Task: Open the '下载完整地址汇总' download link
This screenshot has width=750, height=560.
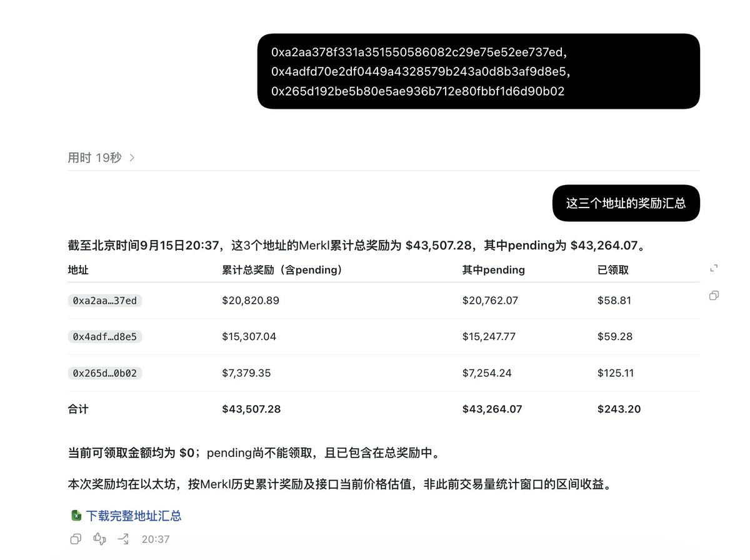Action: click(x=134, y=516)
